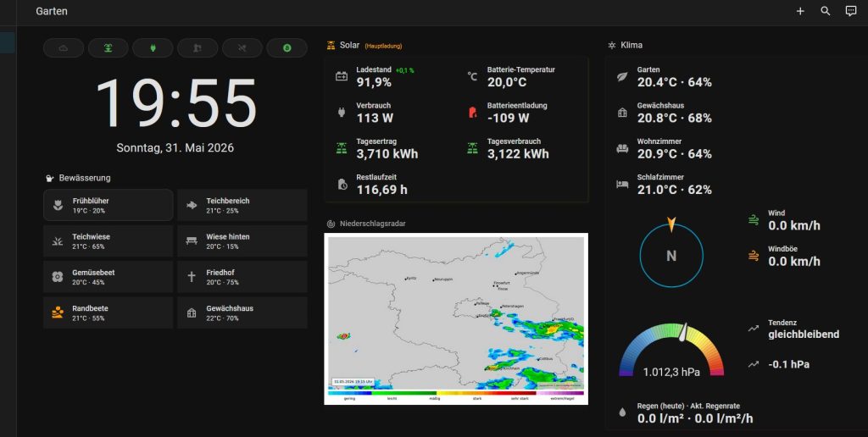Click the Wohnzimmer sofa icon
The height and width of the screenshot is (437, 868).
point(622,148)
